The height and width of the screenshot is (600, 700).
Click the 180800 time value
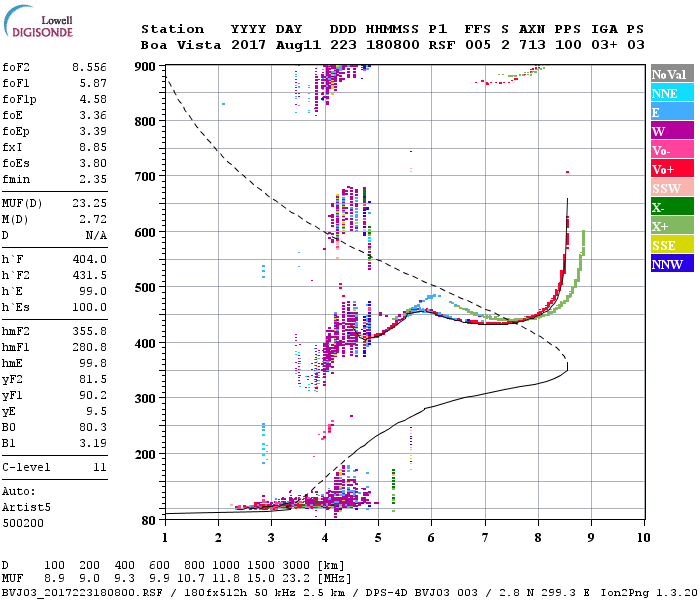click(393, 45)
